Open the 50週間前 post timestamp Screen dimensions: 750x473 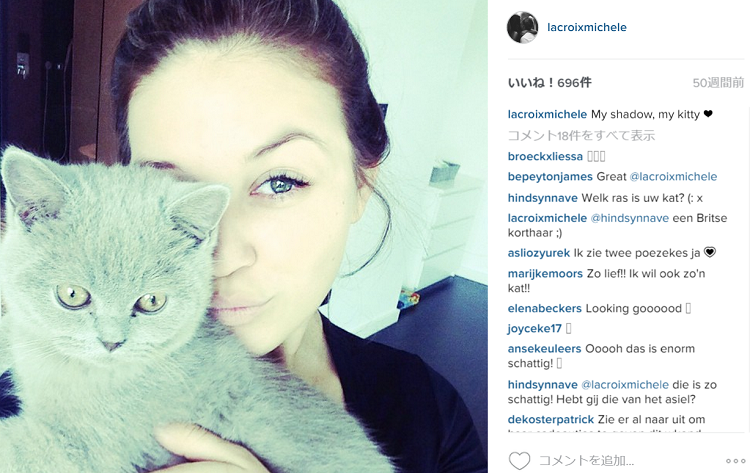point(718,83)
